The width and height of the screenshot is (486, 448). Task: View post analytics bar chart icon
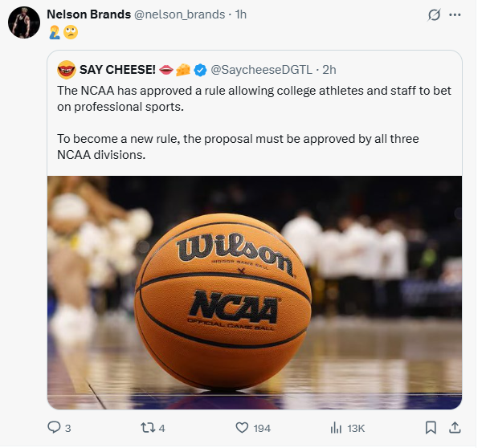337,427
